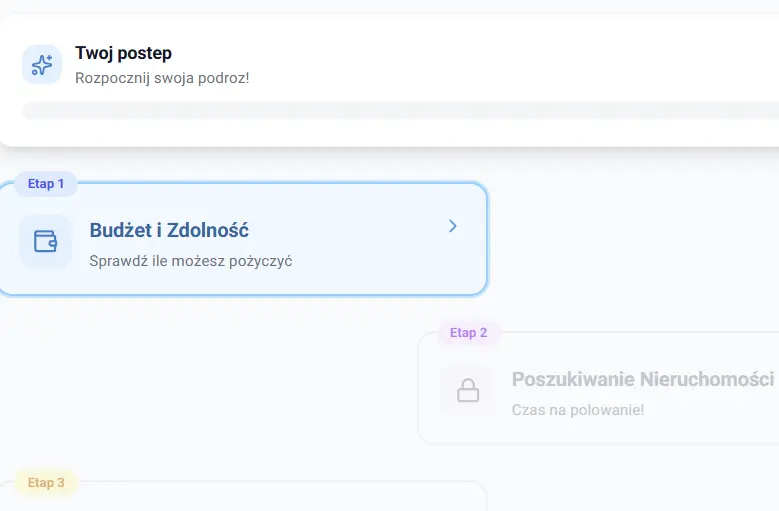Select the Etap 2 badge
Image resolution: width=779 pixels, height=511 pixels.
[x=468, y=333]
